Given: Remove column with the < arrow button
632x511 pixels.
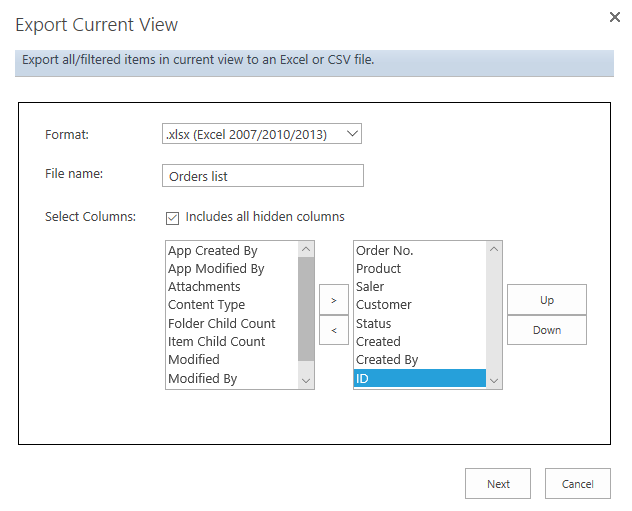Looking at the screenshot, I should pyautogui.click(x=334, y=330).
